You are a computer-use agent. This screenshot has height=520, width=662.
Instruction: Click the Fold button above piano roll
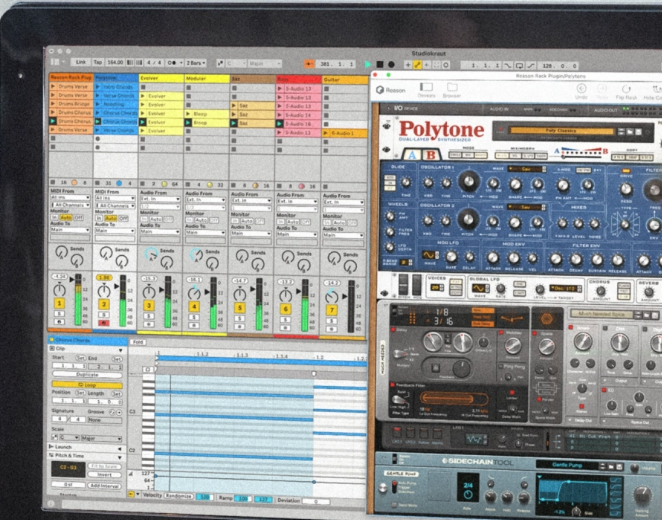point(138,342)
